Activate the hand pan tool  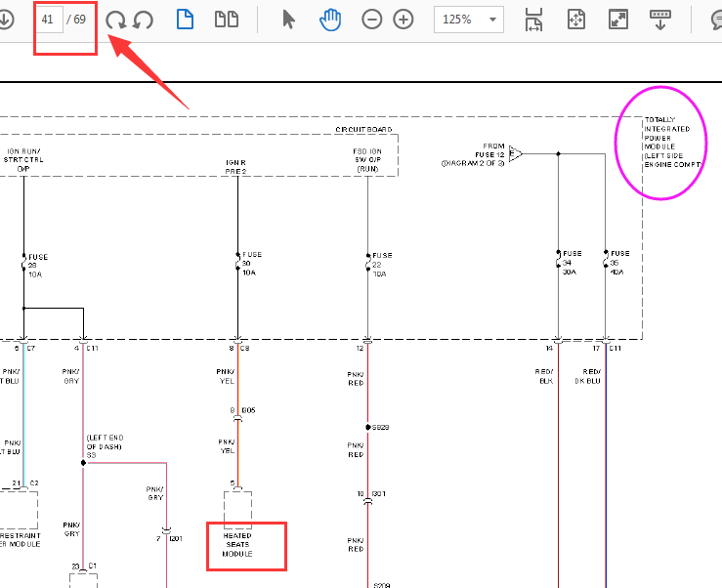(x=330, y=20)
